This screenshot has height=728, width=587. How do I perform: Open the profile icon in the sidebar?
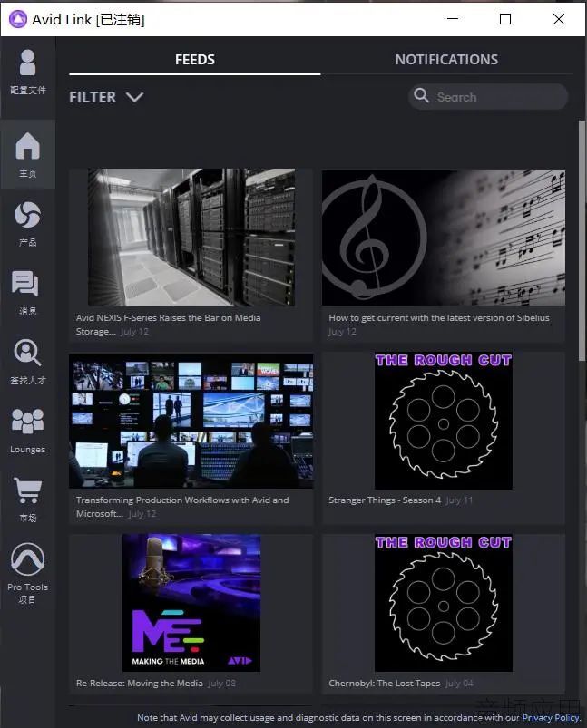(x=27, y=63)
